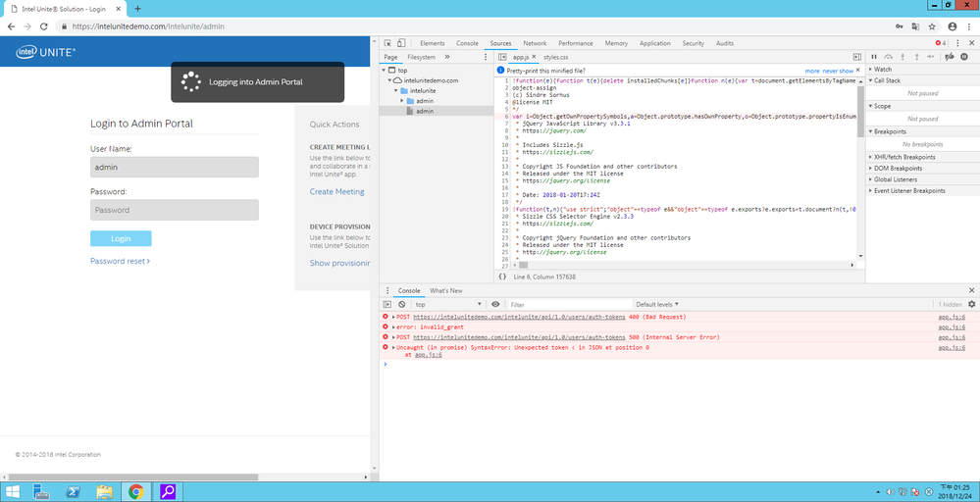Collapse the top frame tree node
Viewport: 980px width, 502px height.
pyautogui.click(x=384, y=71)
